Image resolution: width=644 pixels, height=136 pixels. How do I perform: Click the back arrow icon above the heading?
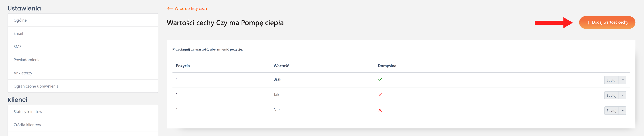click(x=170, y=8)
